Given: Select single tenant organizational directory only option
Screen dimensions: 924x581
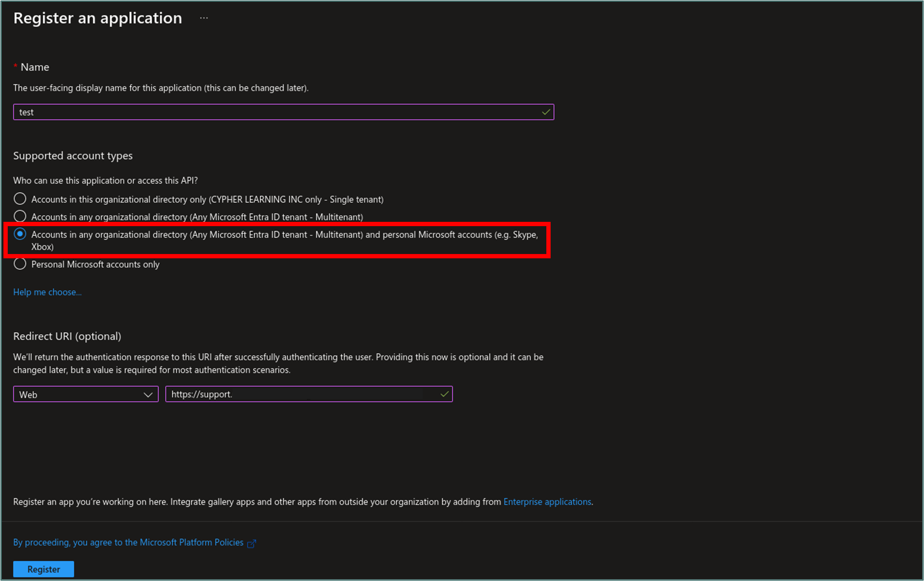Looking at the screenshot, I should [x=20, y=199].
